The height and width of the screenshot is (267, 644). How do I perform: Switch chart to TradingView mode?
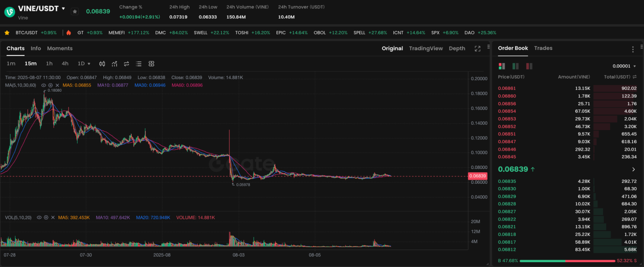tap(426, 48)
